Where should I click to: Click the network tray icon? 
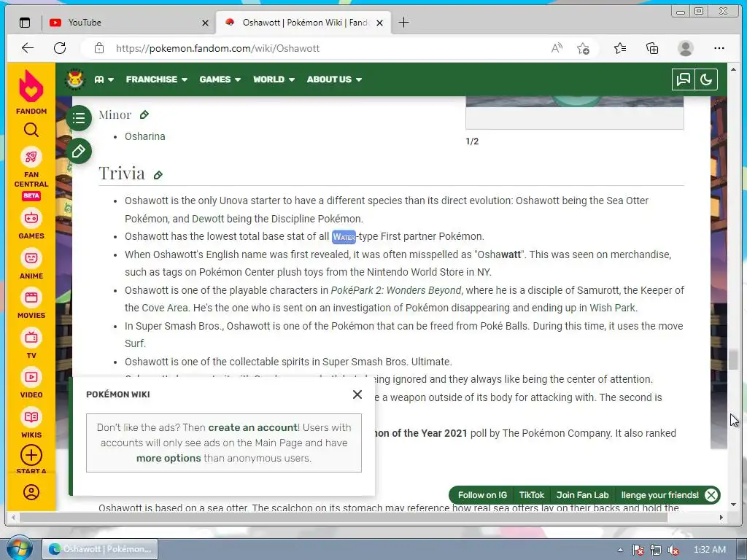tap(656, 550)
